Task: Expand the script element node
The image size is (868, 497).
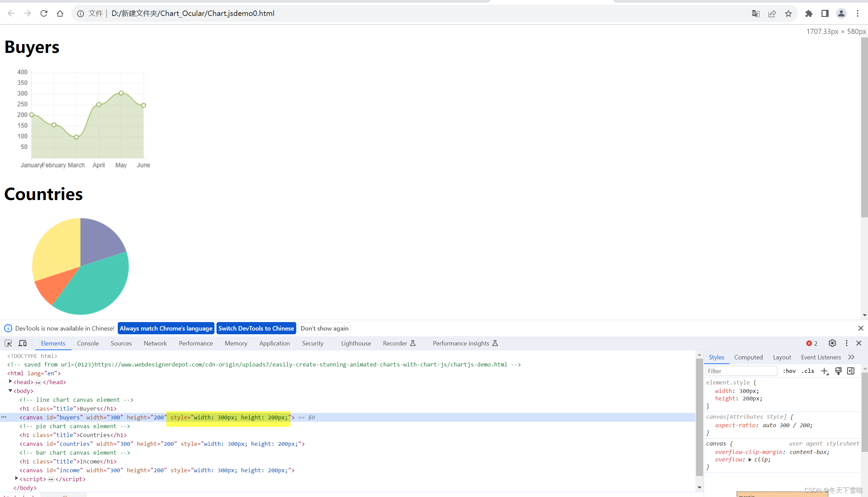Action: [16, 479]
